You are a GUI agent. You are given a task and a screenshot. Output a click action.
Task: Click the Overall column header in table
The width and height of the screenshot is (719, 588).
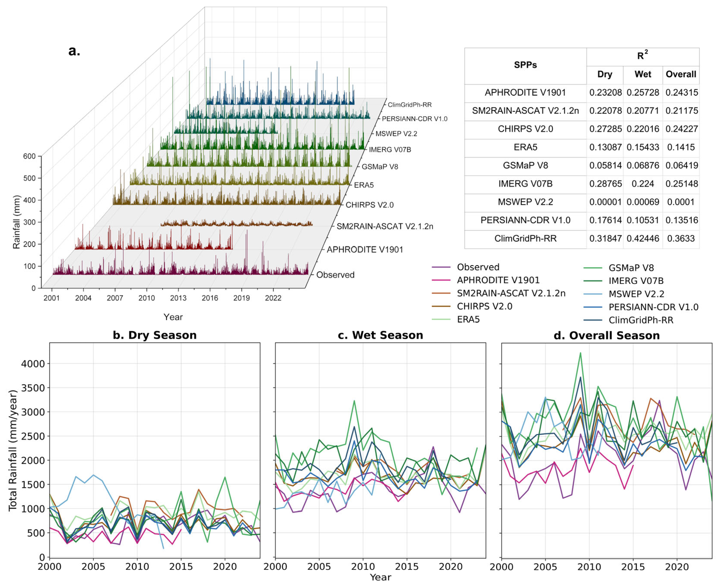coord(681,74)
